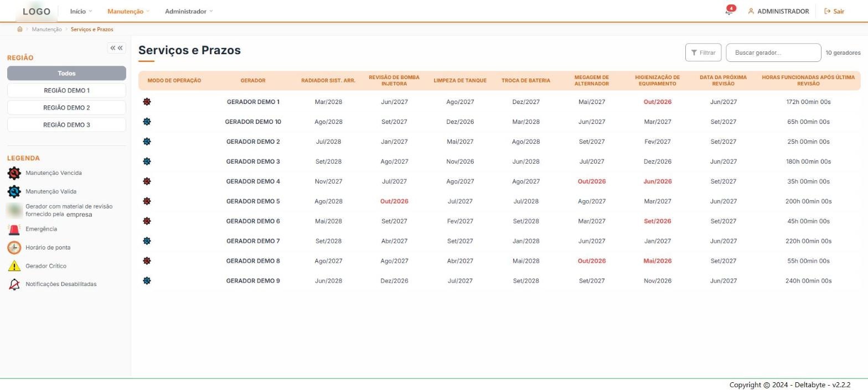868x390 pixels.
Task: Click GERADOR DEMO 2 operation mode icon
Action: click(x=147, y=142)
